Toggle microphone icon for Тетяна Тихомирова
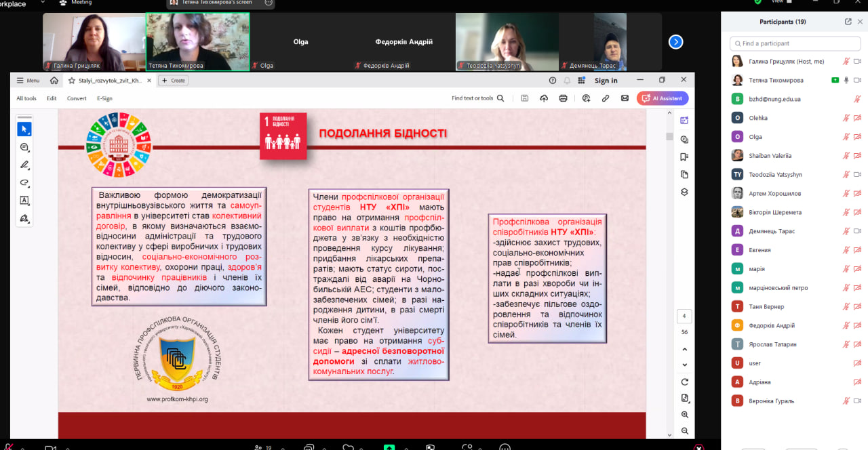This screenshot has height=450, width=868. coord(846,80)
